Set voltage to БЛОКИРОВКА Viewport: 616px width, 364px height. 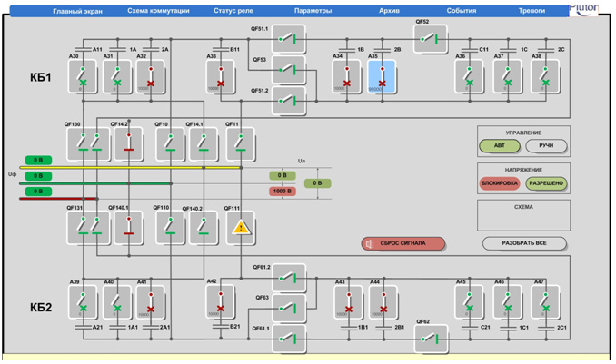coord(499,183)
